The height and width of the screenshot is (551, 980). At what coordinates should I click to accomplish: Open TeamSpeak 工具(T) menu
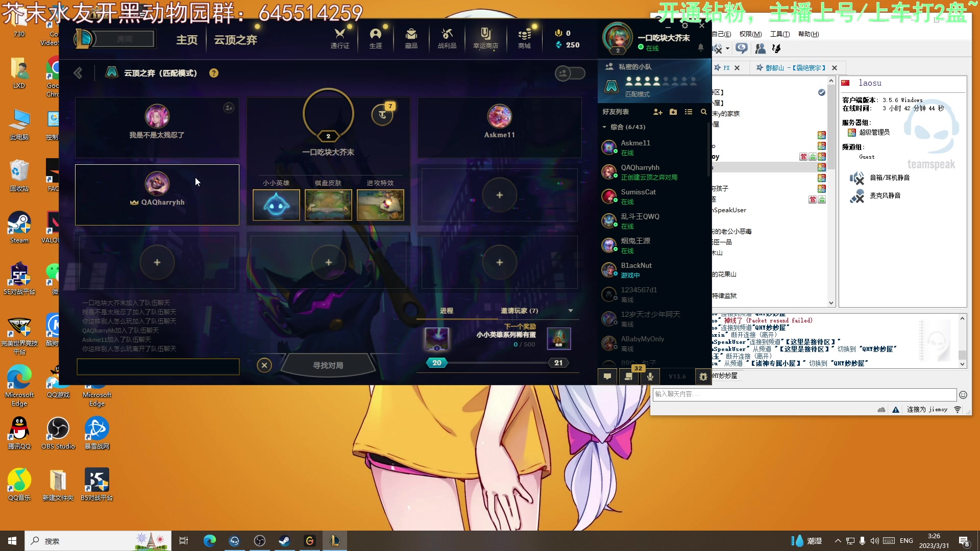point(780,34)
